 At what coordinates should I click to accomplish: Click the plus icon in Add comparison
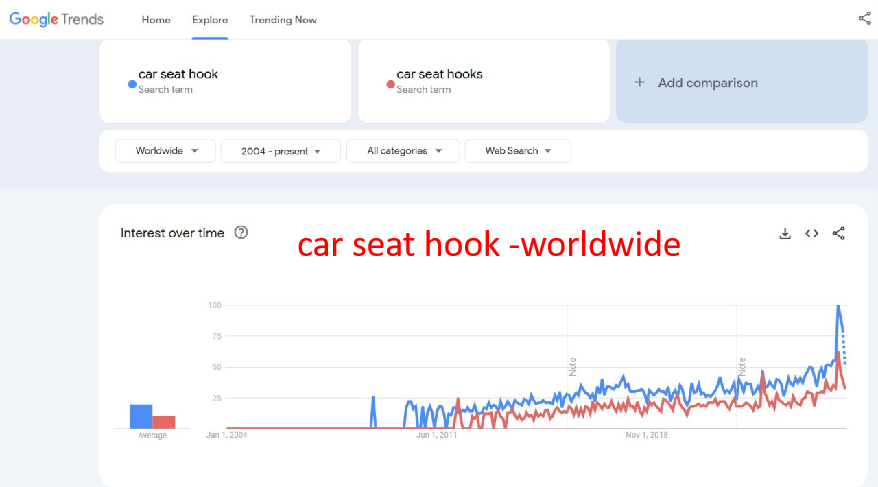coord(640,83)
